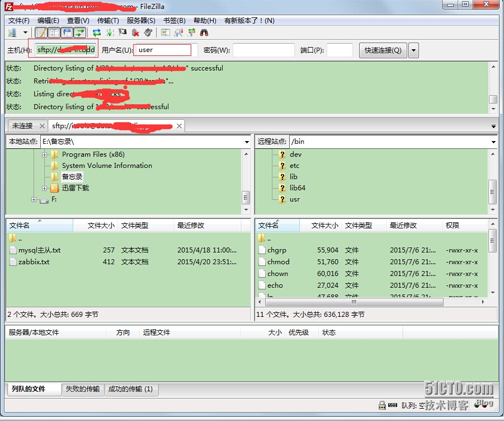
Task: Disconnect from current server icon
Action: pos(135,32)
